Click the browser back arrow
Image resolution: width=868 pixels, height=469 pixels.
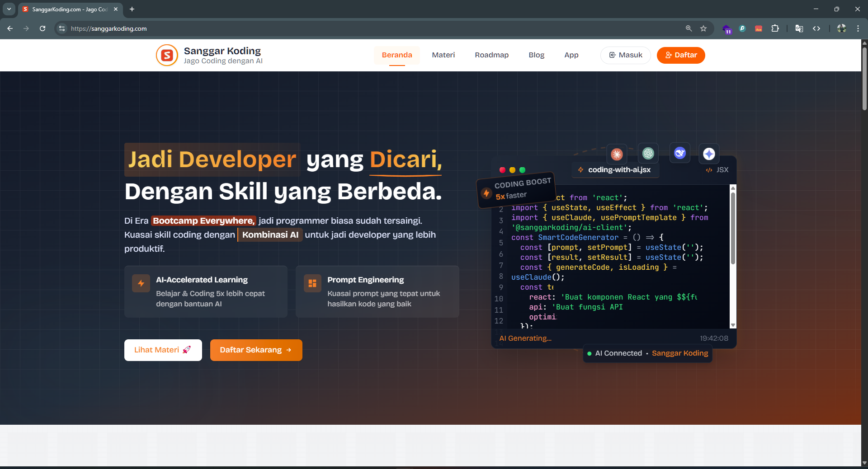pyautogui.click(x=10, y=28)
